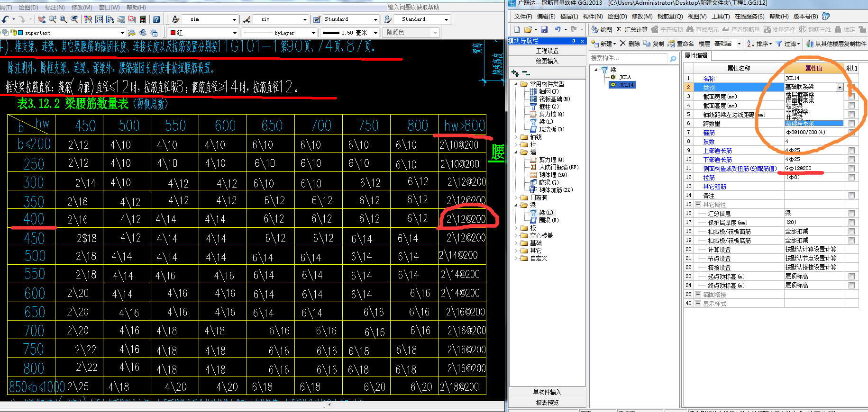This screenshot has width=868, height=412.
Task: Open 楼层(L) menu in GGJ2013
Action: coord(569,16)
